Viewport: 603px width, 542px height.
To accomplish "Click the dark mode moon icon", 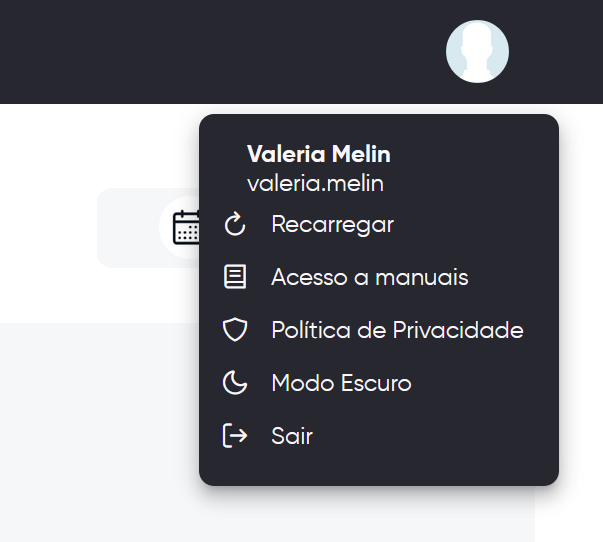I will (234, 383).
